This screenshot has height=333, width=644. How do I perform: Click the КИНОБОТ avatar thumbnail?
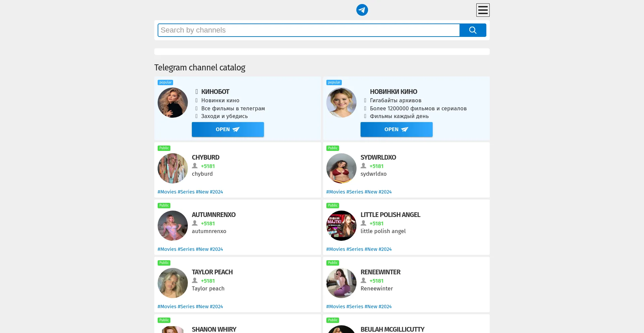173,103
